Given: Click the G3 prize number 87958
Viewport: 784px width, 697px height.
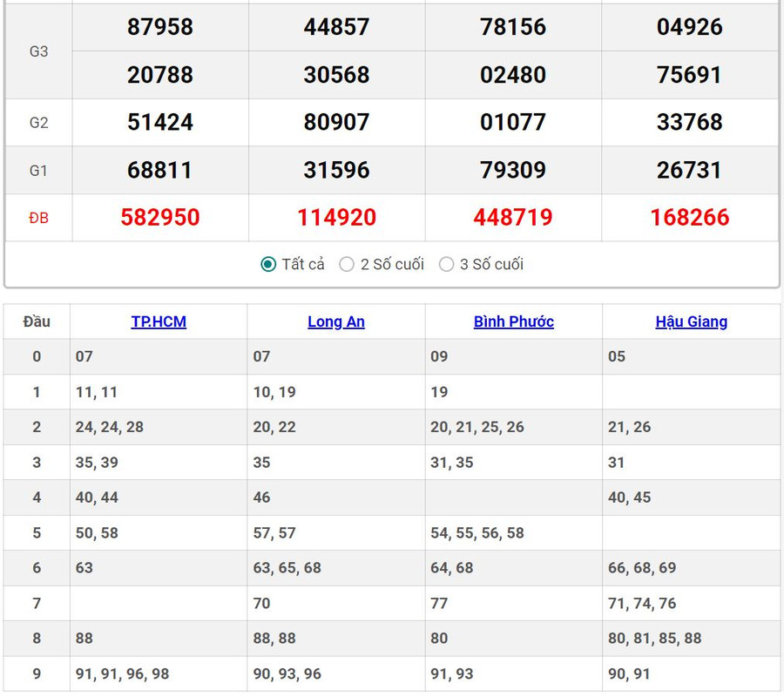Looking at the screenshot, I should pos(160,27).
